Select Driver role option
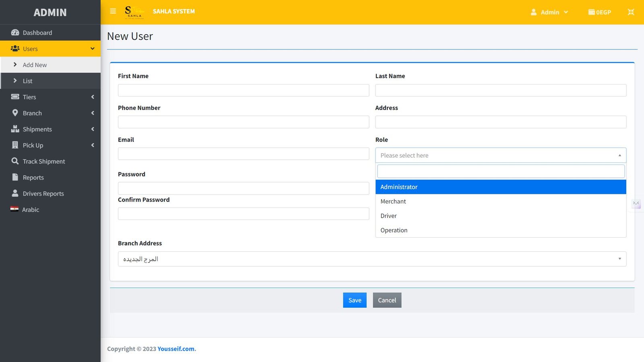 (501, 216)
